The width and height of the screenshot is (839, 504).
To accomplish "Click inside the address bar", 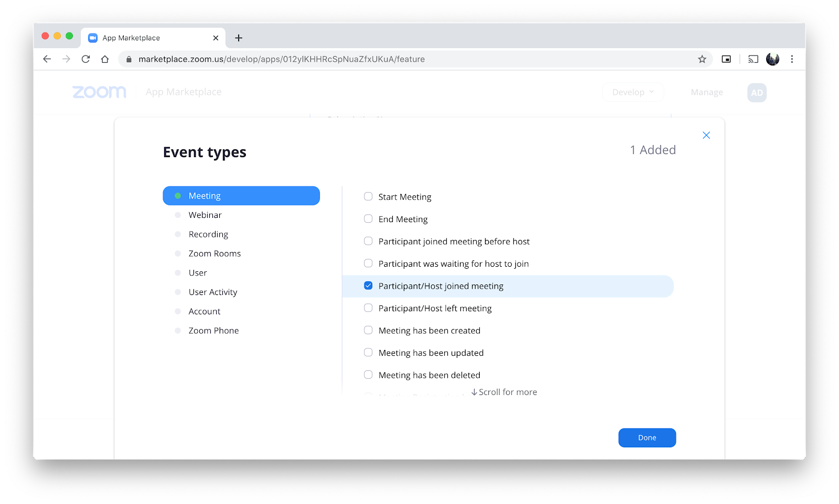I will point(367,59).
